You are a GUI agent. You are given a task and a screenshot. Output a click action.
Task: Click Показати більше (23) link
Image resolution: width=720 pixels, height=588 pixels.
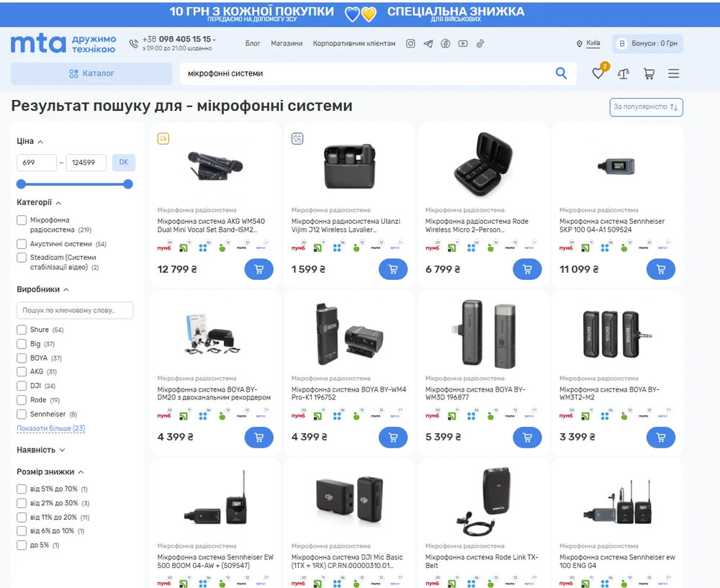pos(51,428)
